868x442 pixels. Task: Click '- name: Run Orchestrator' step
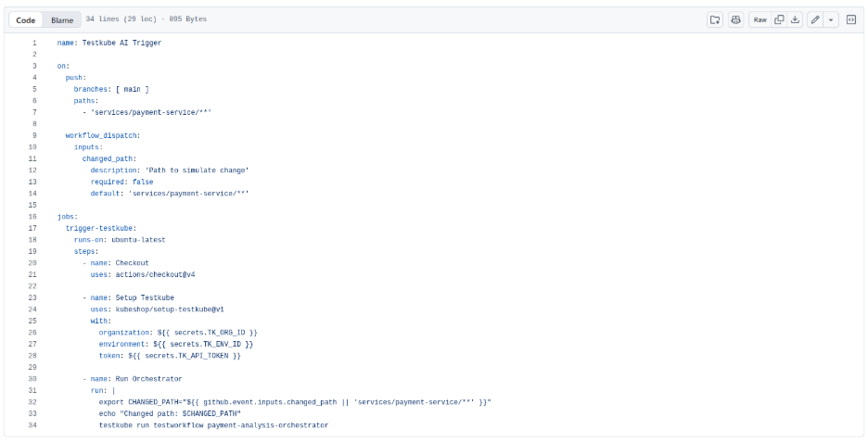[133, 379]
